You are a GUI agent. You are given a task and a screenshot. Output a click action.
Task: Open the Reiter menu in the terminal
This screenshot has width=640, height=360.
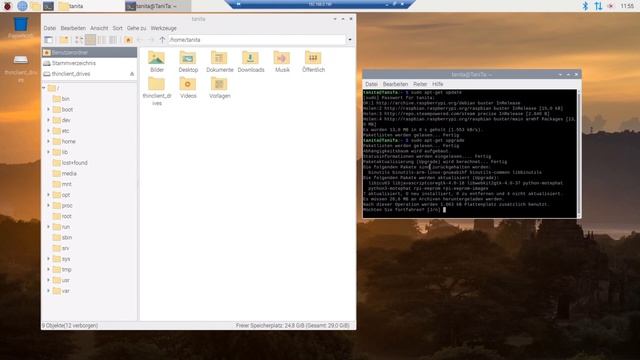[420, 84]
